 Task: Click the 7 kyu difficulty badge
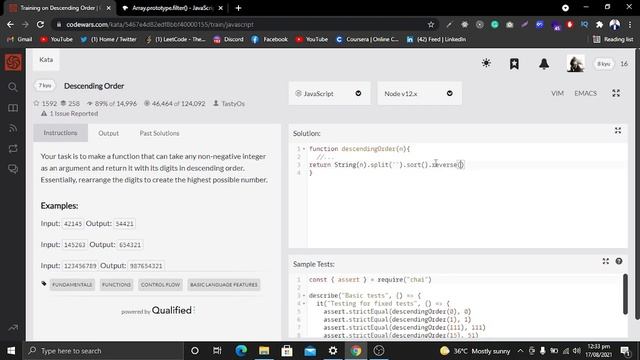(44, 86)
